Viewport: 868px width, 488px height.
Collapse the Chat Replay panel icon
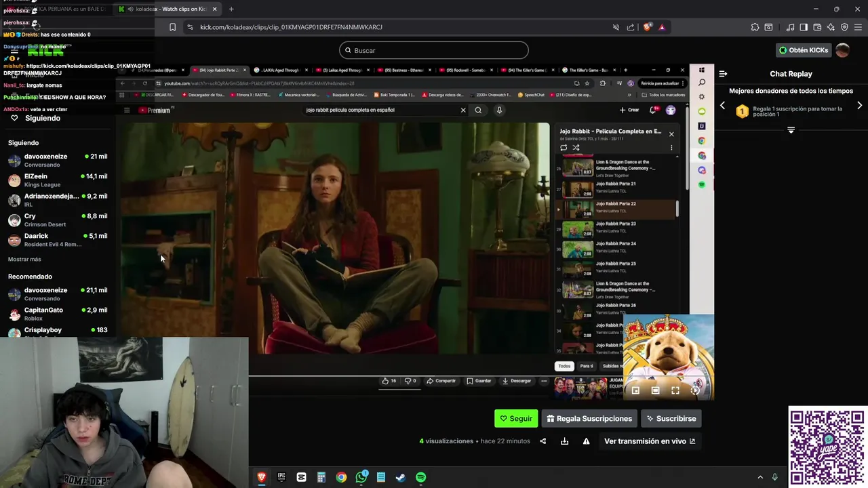(723, 74)
